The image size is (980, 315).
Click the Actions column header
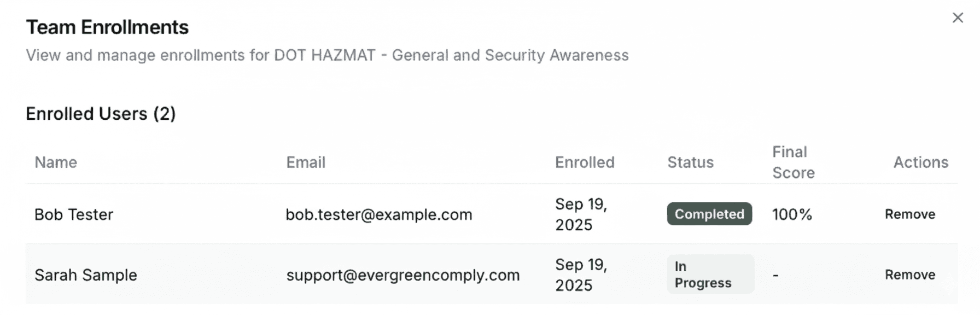pos(920,162)
